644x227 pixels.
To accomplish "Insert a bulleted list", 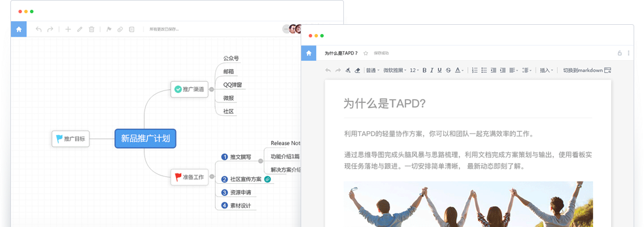I will (484, 70).
